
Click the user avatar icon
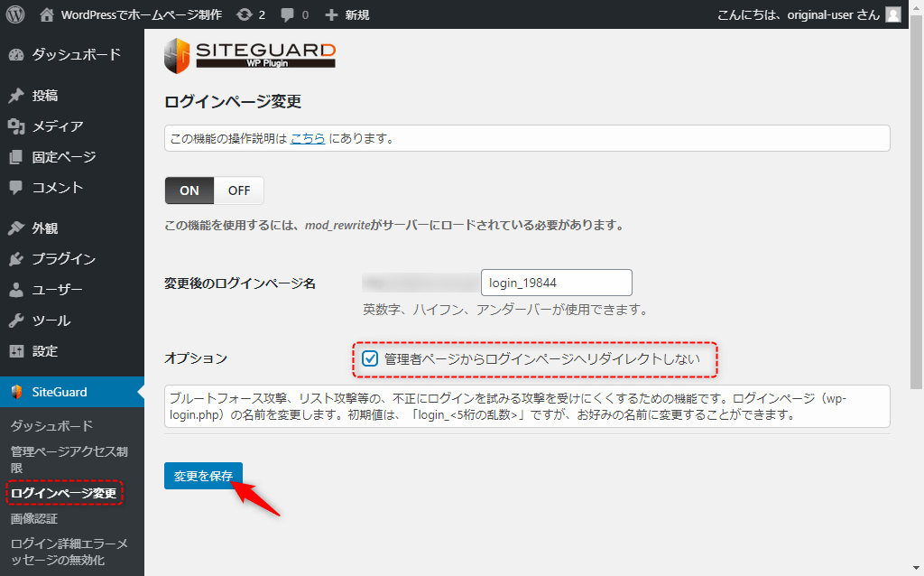coord(893,14)
